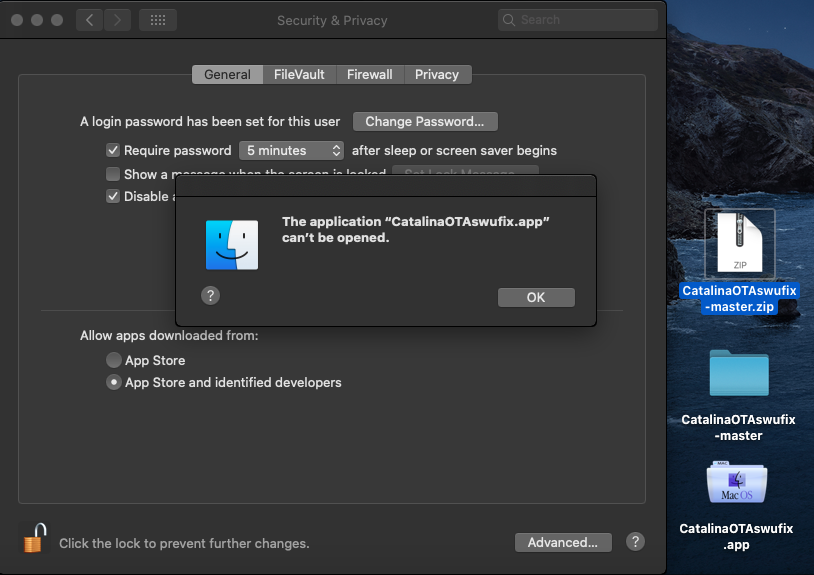
Task: Switch to the General tab
Action: coord(227,74)
